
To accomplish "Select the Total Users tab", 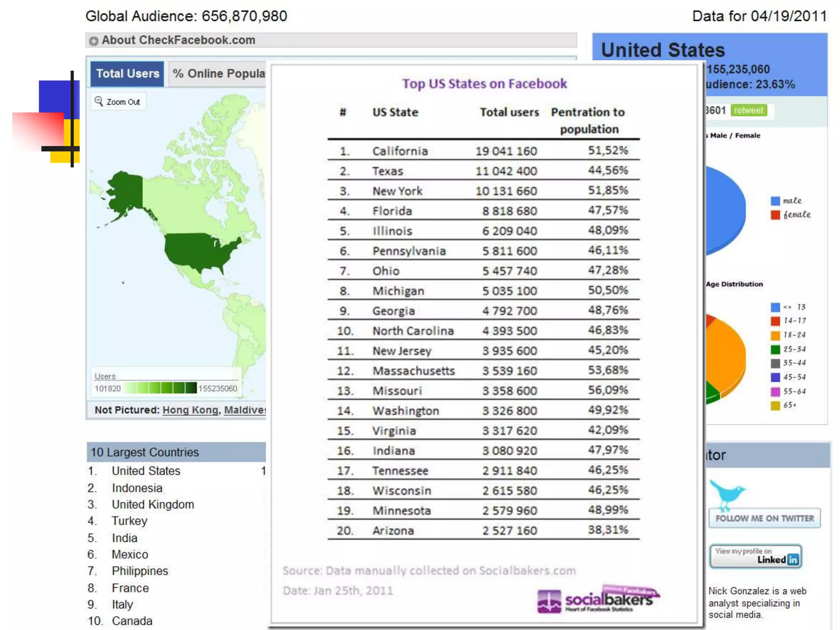I will pos(128,74).
